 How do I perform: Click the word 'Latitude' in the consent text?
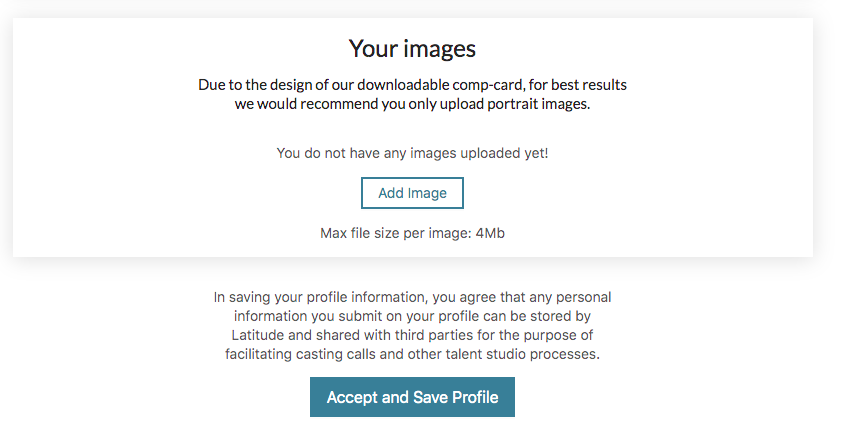pyautogui.click(x=258, y=335)
